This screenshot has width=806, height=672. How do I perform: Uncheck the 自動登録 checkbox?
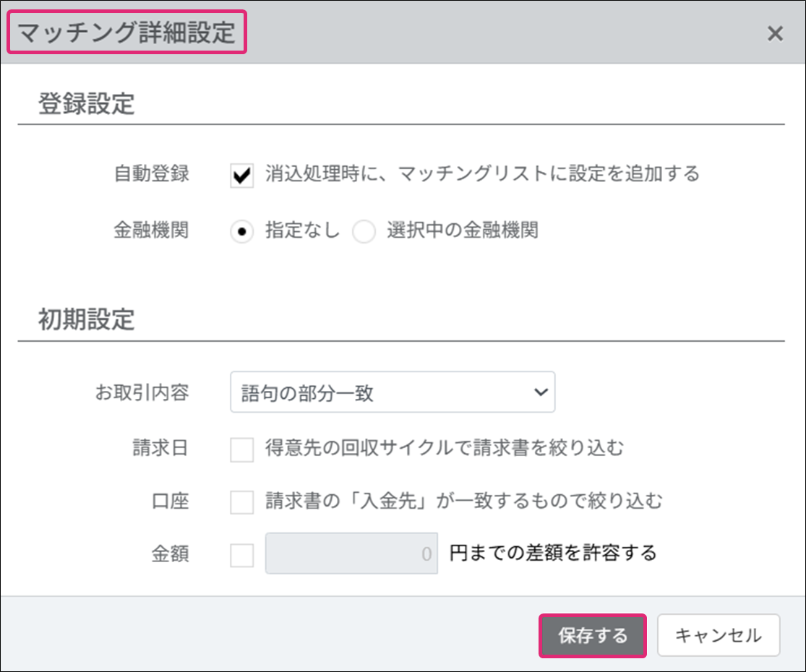[242, 175]
